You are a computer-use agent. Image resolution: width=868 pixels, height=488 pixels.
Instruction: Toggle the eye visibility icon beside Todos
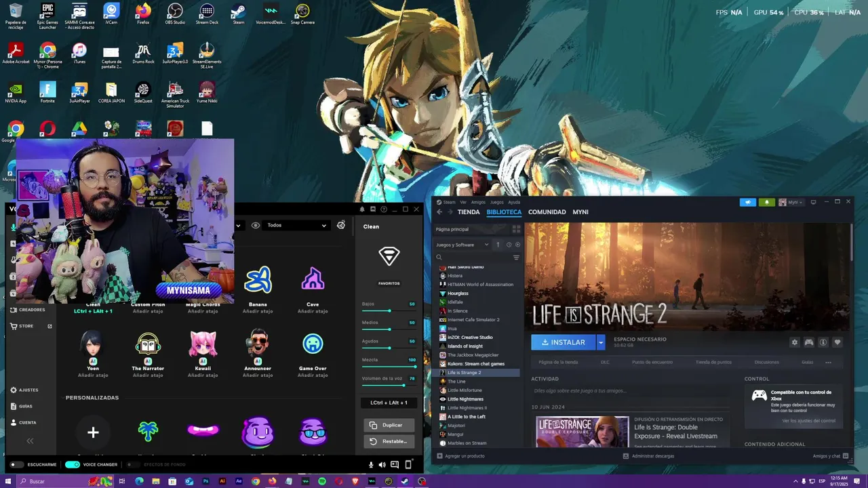pos(256,225)
